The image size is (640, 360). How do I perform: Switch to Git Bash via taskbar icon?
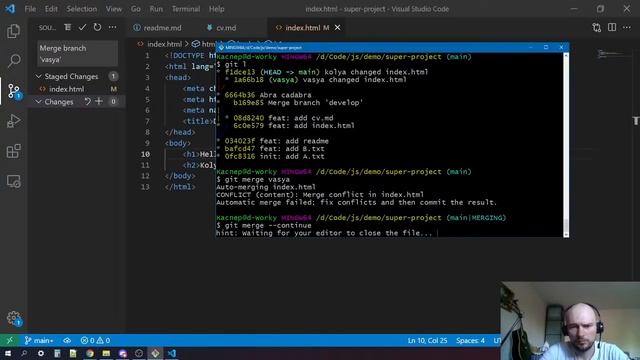click(x=155, y=353)
